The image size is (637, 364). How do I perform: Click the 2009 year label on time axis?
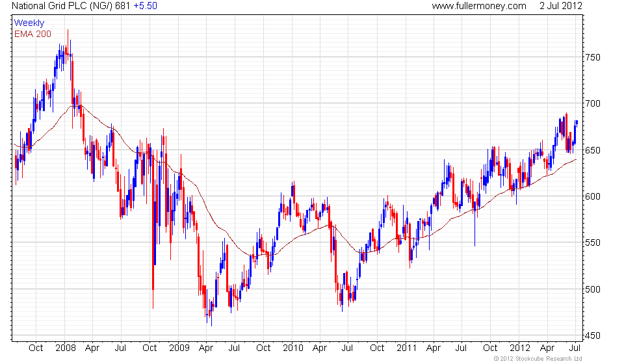(179, 348)
